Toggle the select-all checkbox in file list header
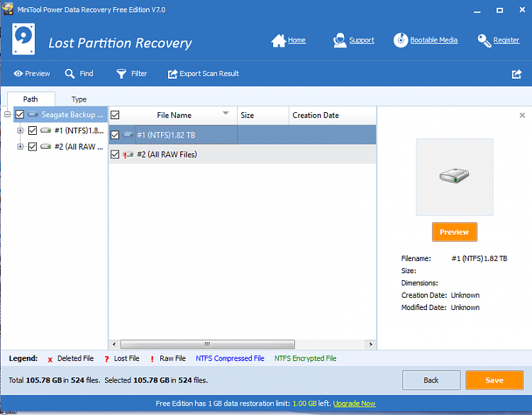This screenshot has width=532, height=415. coord(115,115)
